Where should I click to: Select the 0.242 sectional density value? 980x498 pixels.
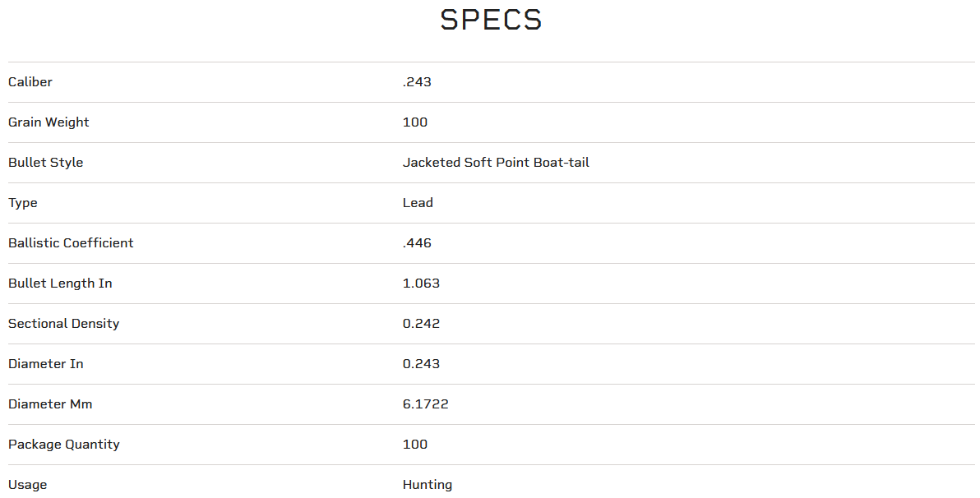pyautogui.click(x=421, y=324)
